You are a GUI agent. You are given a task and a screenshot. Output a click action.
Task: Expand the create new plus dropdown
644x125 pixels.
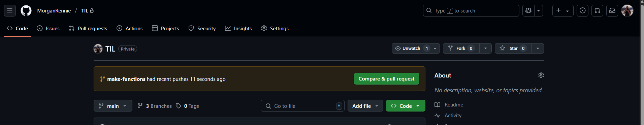click(x=563, y=10)
